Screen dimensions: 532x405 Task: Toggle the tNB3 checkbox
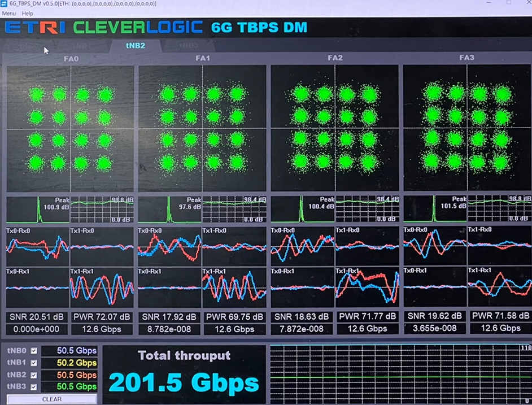tap(34, 387)
